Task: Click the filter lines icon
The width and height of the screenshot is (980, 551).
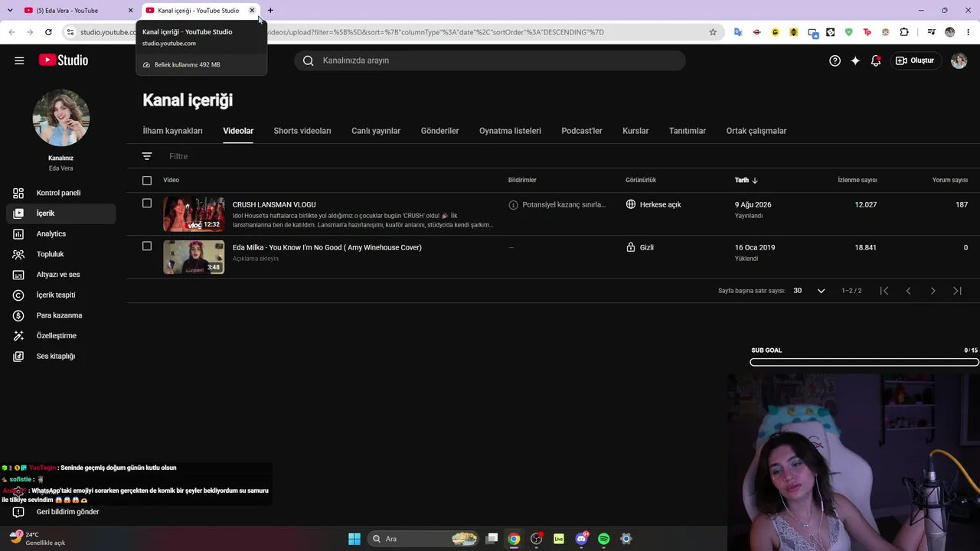Action: [x=147, y=156]
